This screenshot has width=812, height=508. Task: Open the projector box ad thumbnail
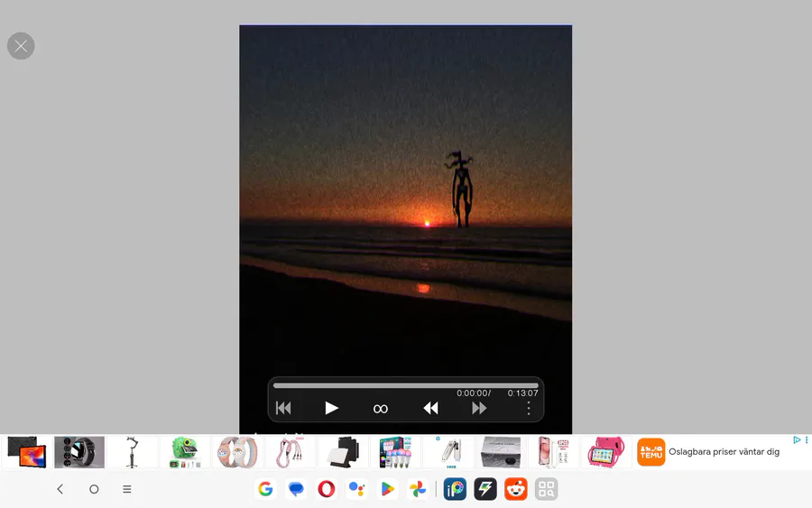coord(501,452)
